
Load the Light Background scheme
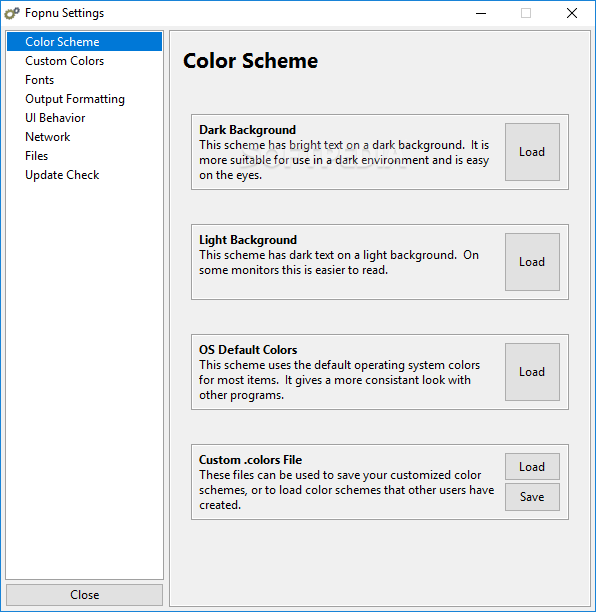532,262
